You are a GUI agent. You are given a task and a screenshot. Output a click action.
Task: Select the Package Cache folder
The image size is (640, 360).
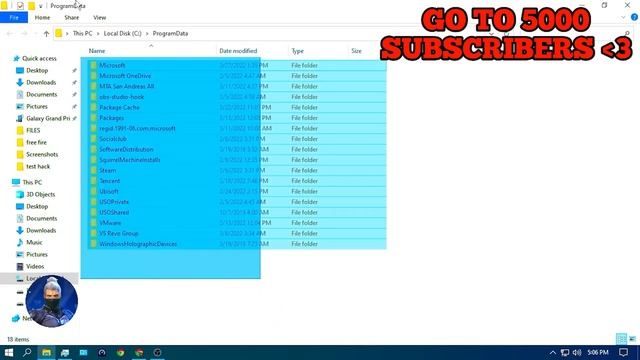pos(120,107)
